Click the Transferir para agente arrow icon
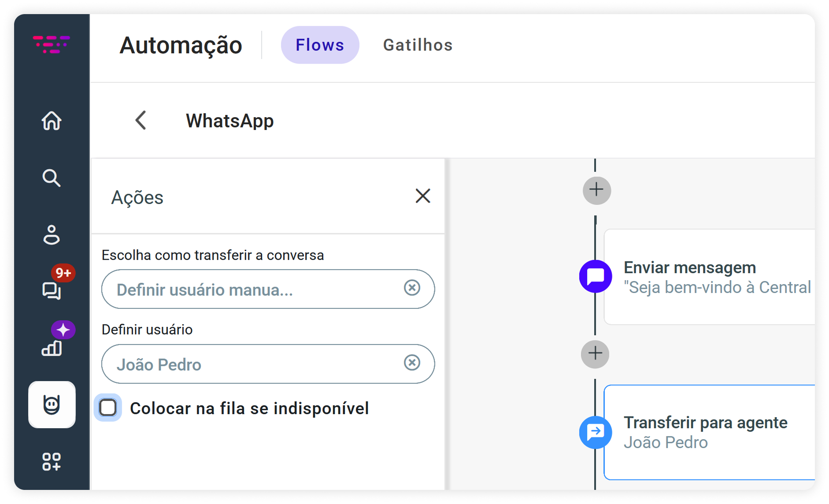The height and width of the screenshot is (504, 829). click(x=596, y=432)
